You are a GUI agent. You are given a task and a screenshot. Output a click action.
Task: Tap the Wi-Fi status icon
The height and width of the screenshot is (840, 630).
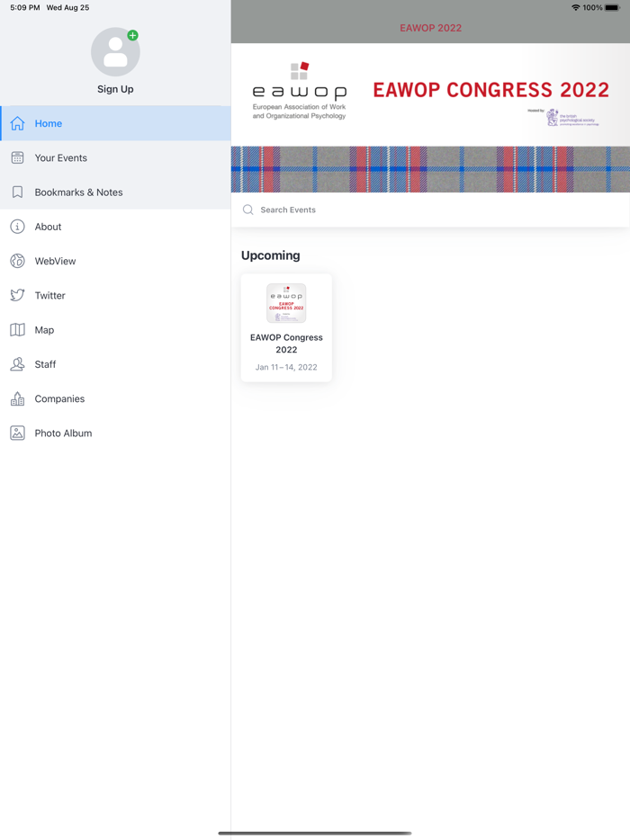click(x=575, y=7)
